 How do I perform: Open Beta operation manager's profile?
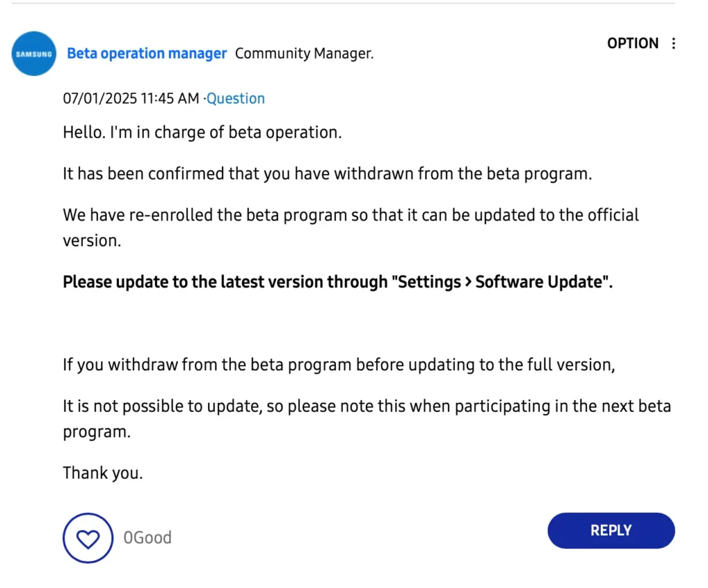point(147,53)
